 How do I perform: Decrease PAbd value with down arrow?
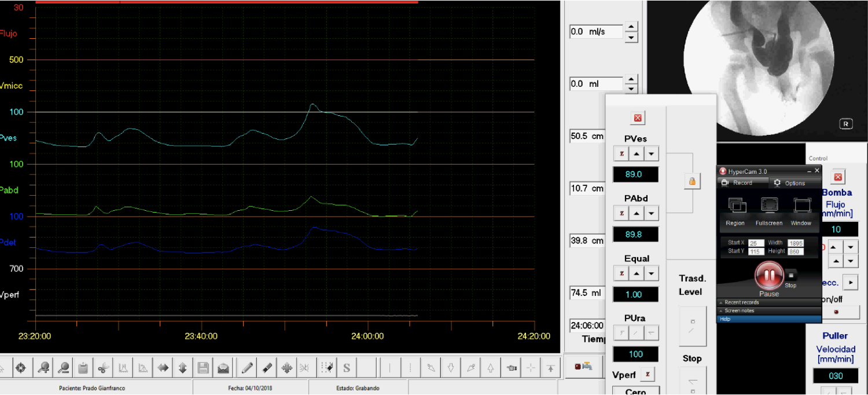pos(652,213)
